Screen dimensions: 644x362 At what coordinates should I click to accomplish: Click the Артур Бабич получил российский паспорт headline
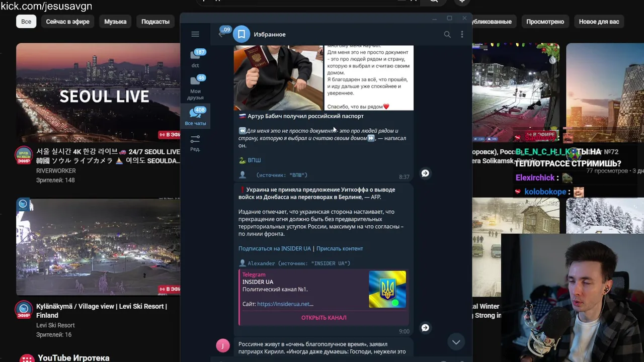[x=305, y=116]
